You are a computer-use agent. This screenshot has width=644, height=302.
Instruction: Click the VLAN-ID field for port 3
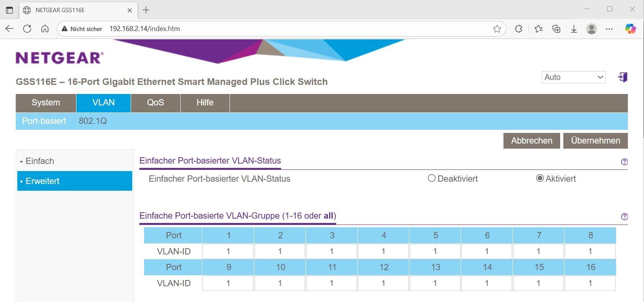(331, 251)
